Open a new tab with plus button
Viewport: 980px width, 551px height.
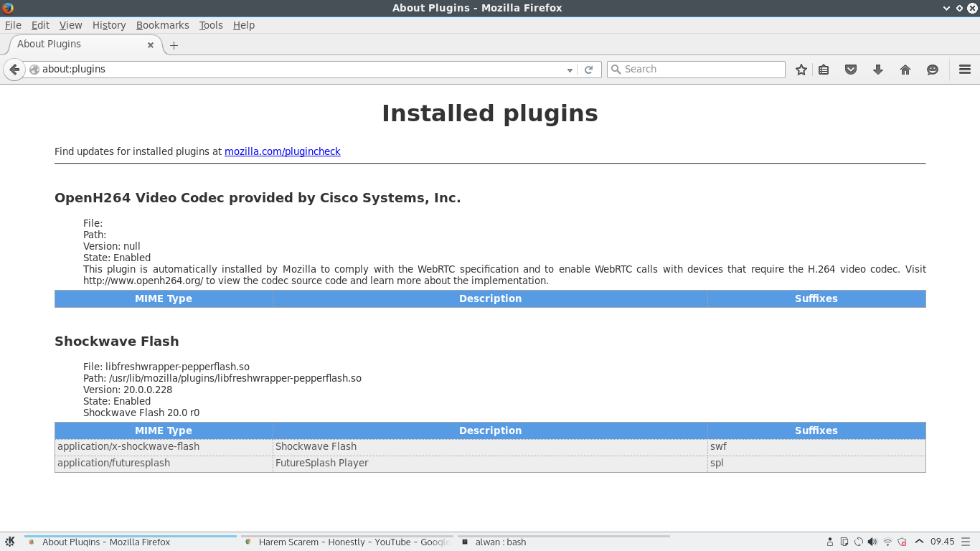(x=174, y=45)
